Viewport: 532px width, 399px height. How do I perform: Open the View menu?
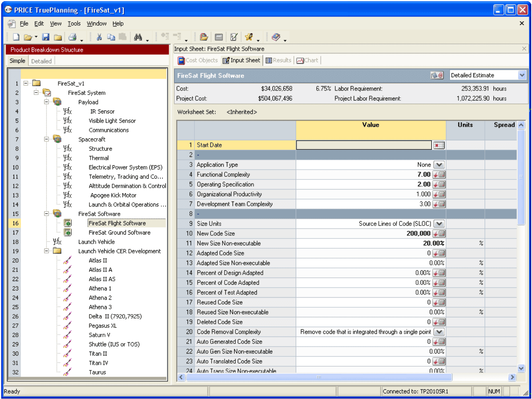(x=56, y=24)
